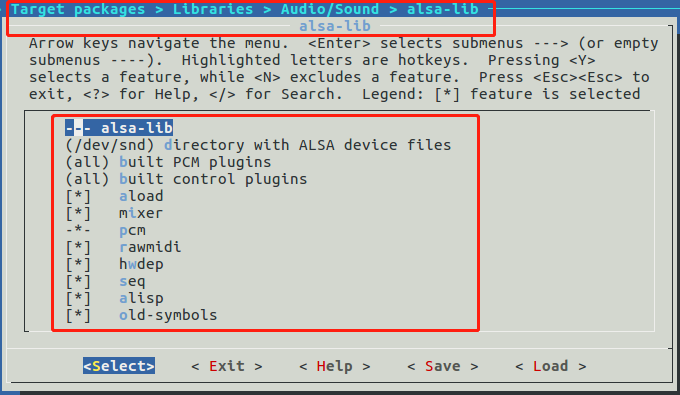Select the highlighted alsa-lib entry
The width and height of the screenshot is (680, 395).
click(119, 128)
